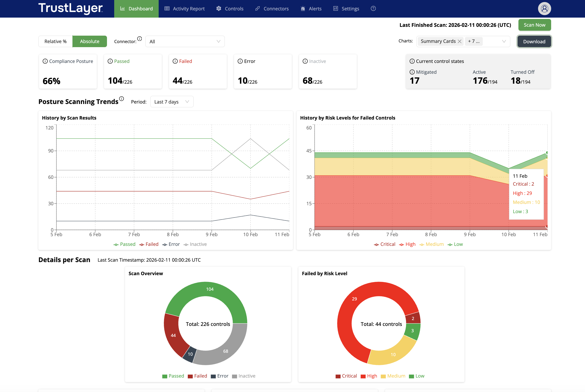585x392 pixels.
Task: Click the Compliance Posture info icon
Action: 45,61
